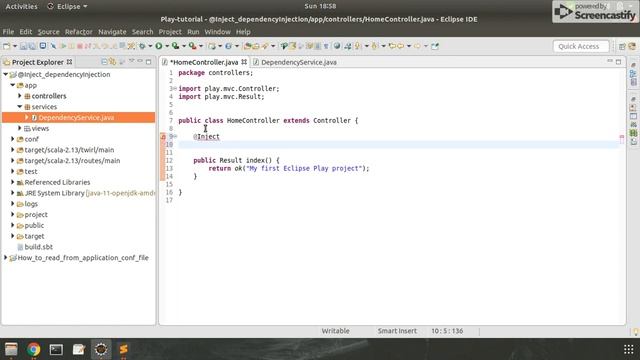The width and height of the screenshot is (640, 360).
Task: Open the Project Explorer view menu
Action: (x=131, y=61)
